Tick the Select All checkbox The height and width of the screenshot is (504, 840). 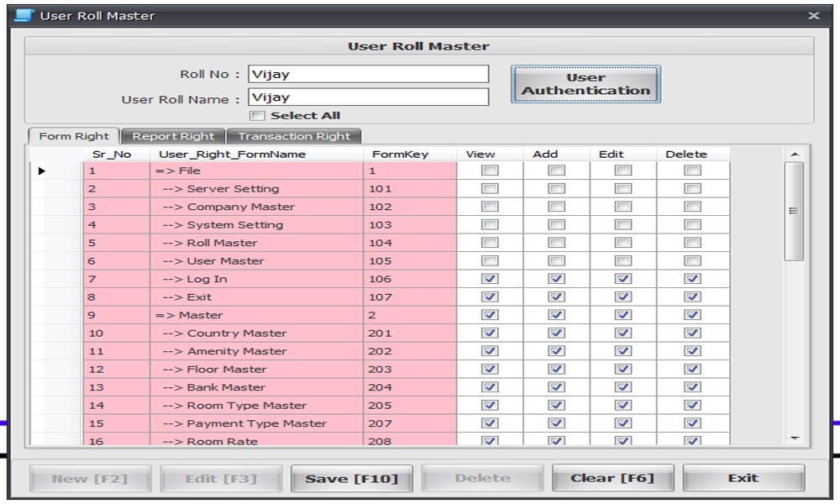coord(257,116)
